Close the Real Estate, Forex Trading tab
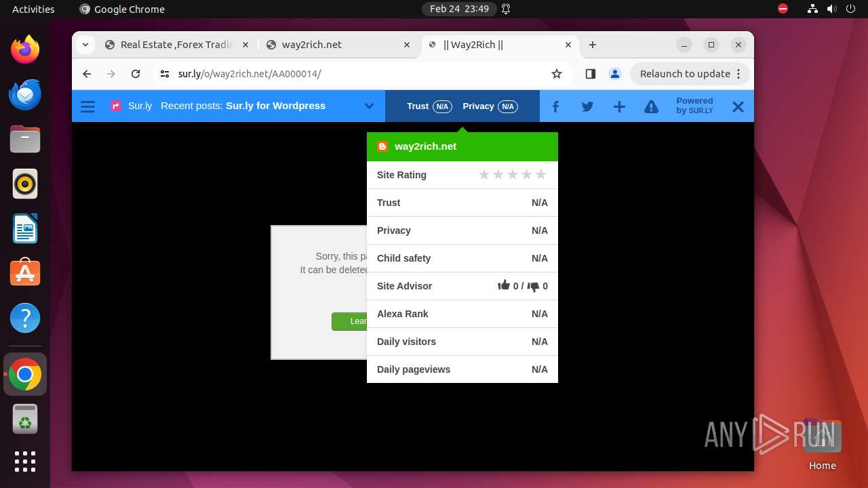Screen dimensions: 868x488 [245, 45]
